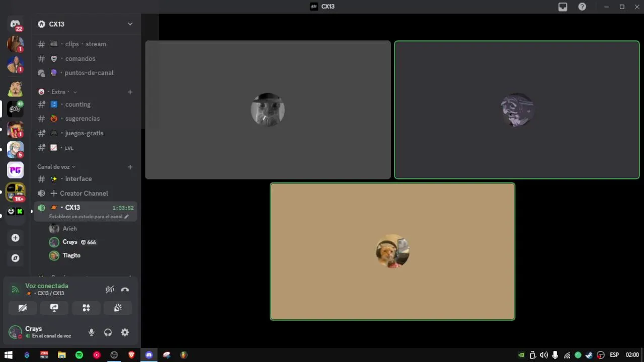Click the ESP language indicator

tap(614, 355)
